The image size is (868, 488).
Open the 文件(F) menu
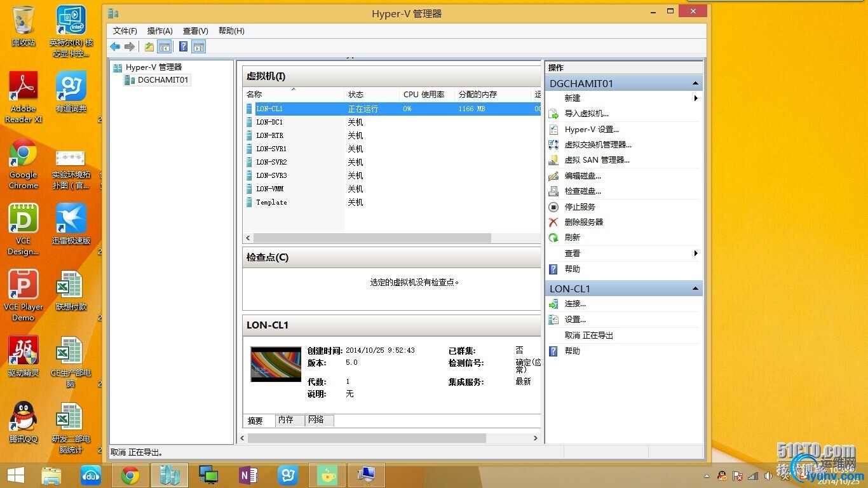(125, 30)
